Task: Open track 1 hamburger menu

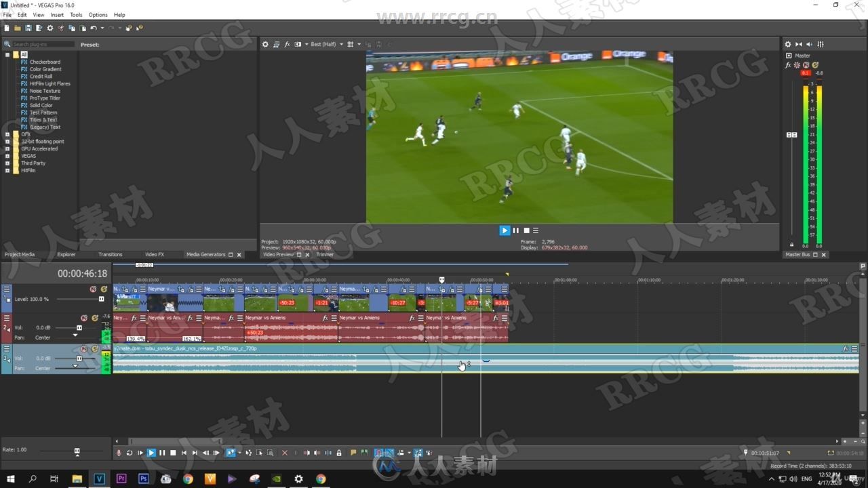Action: (7, 289)
